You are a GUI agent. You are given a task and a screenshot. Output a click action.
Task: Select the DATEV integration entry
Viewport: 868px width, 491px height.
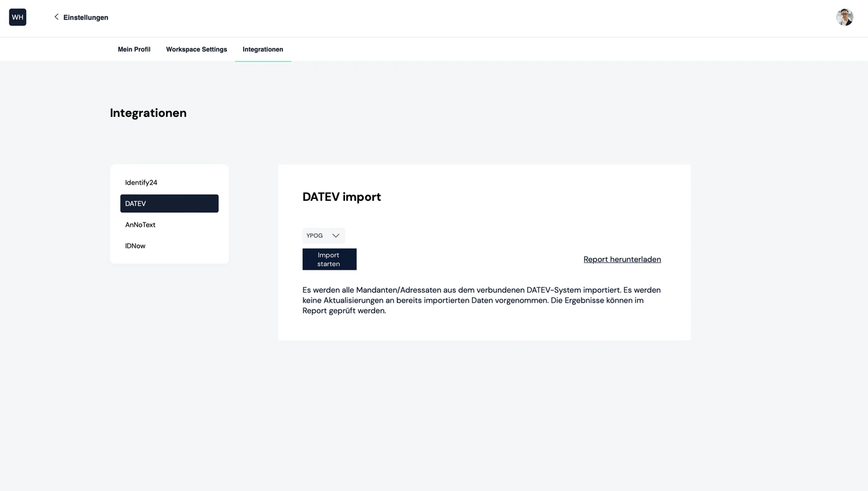169,204
